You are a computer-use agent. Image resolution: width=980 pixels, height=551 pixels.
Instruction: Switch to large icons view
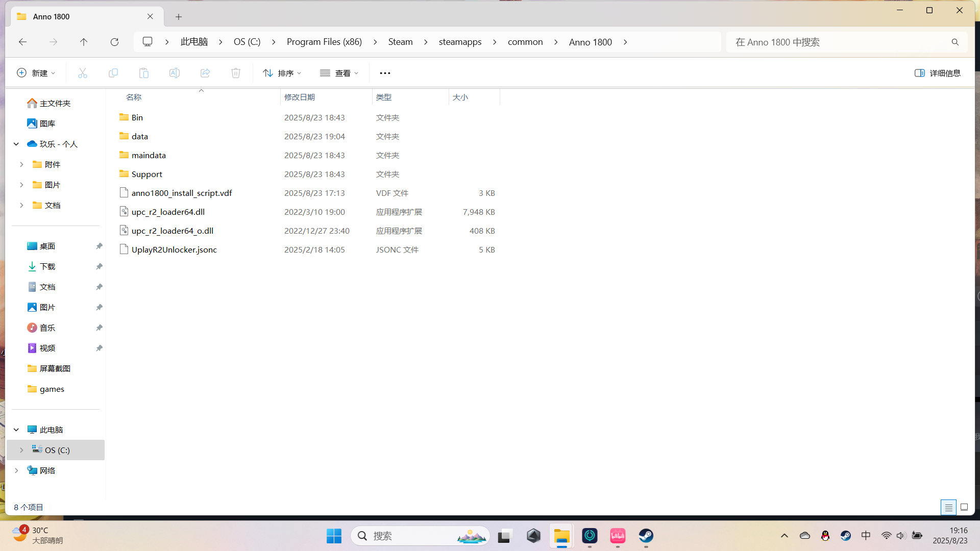point(964,507)
